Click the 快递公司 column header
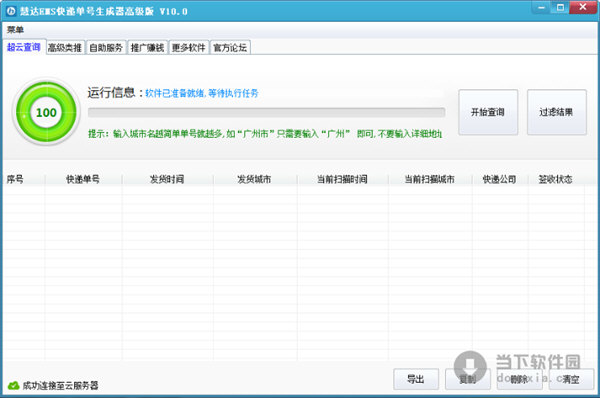This screenshot has width=600, height=398. coord(500,179)
